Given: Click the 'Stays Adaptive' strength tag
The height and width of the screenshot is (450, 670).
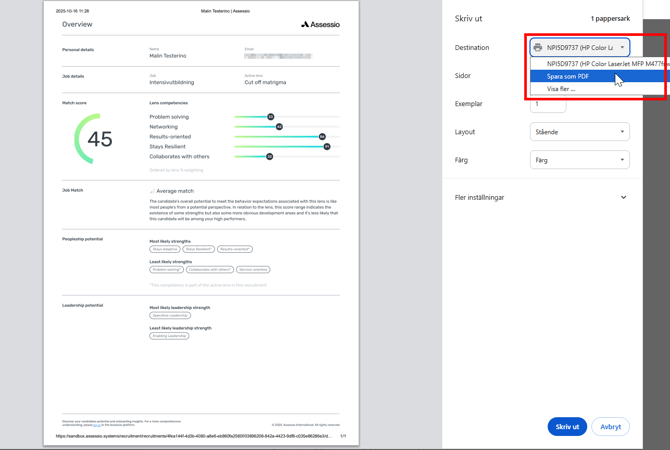Looking at the screenshot, I should click(x=164, y=249).
